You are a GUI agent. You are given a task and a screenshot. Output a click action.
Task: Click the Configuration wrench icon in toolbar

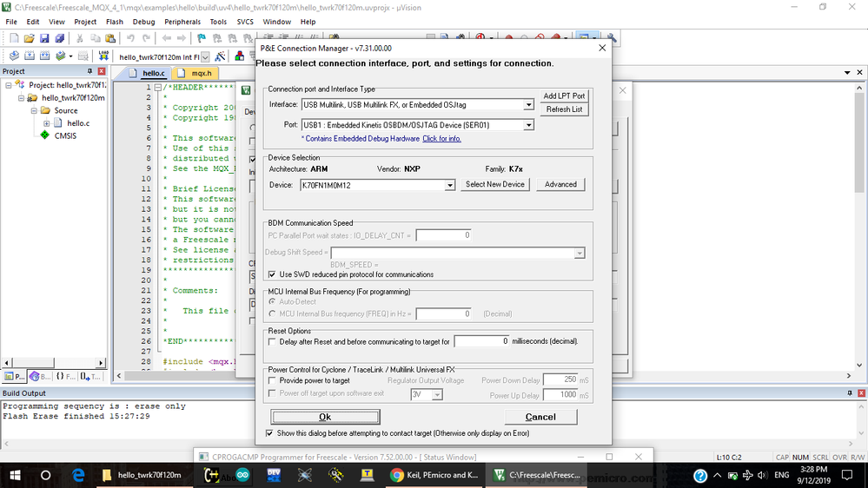(612, 38)
